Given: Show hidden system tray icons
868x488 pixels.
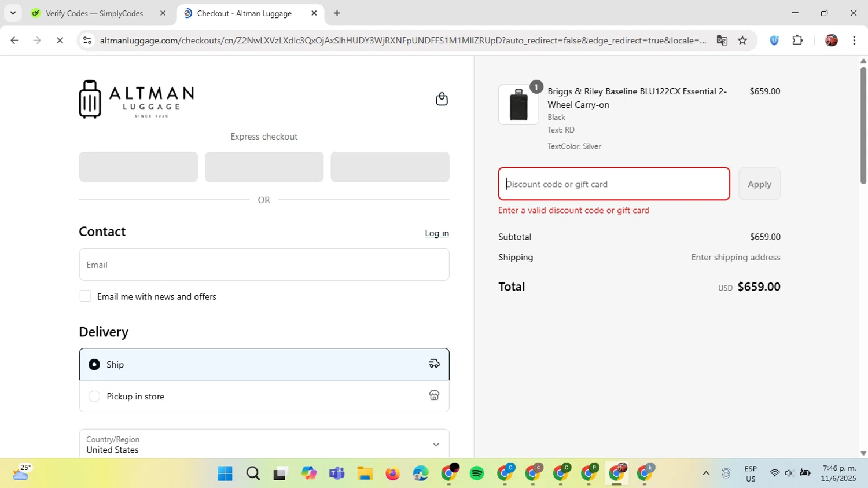Looking at the screenshot, I should tap(706, 474).
